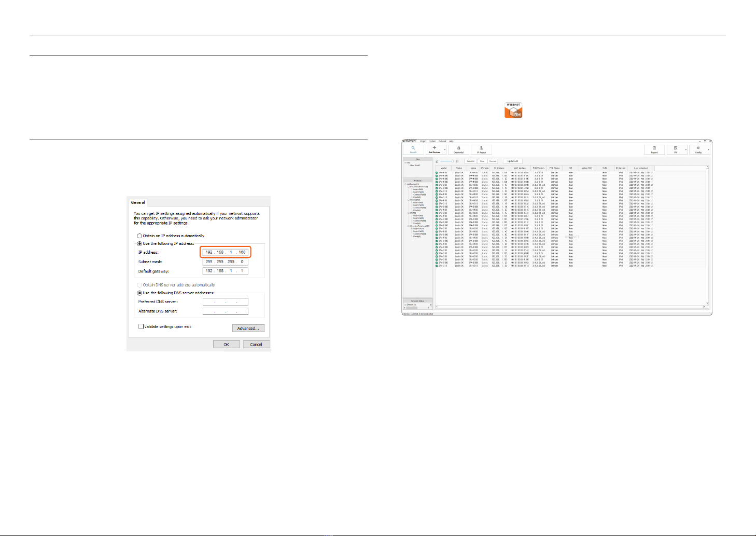Viewport: 756px width, 536px height.
Task: Click the Advanced... button
Action: 248,328
